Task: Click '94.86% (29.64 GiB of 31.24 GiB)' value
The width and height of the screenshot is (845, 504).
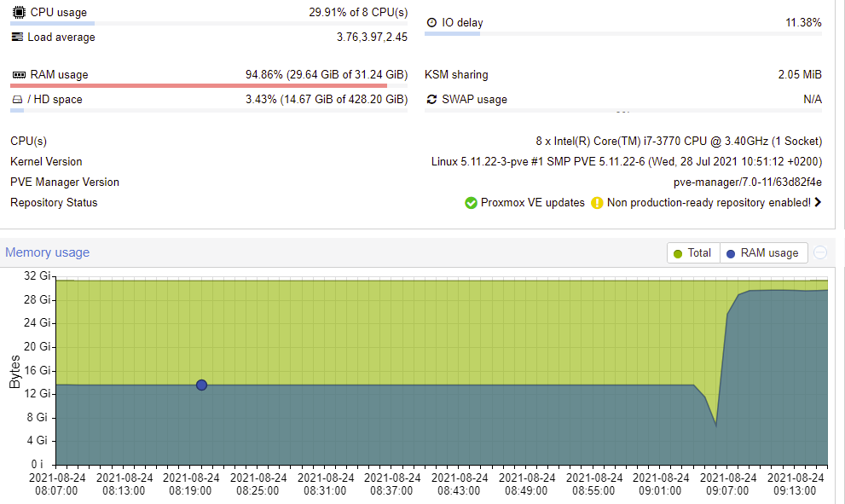Action: point(327,74)
